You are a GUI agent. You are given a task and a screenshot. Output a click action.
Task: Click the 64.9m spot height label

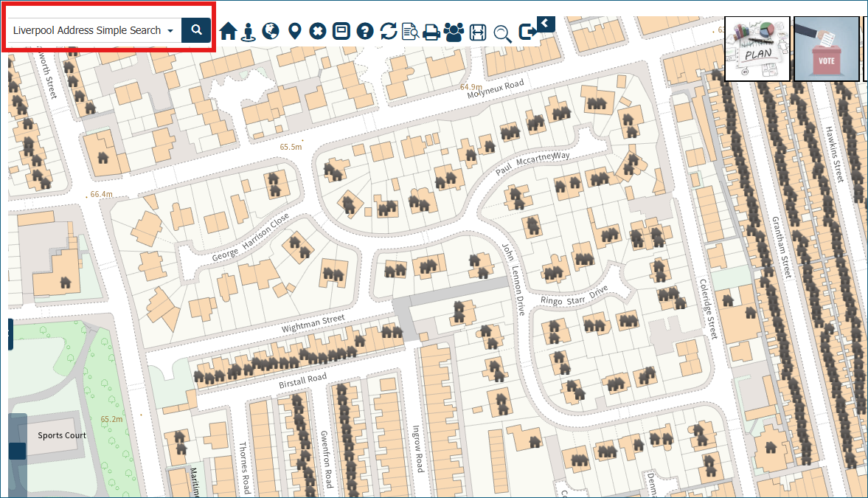click(x=471, y=87)
